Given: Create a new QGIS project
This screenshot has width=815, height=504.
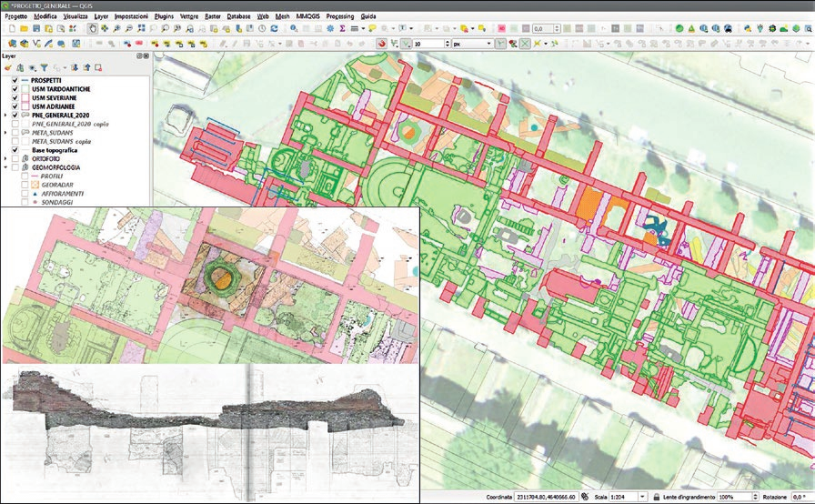Looking at the screenshot, I should click(x=12, y=28).
